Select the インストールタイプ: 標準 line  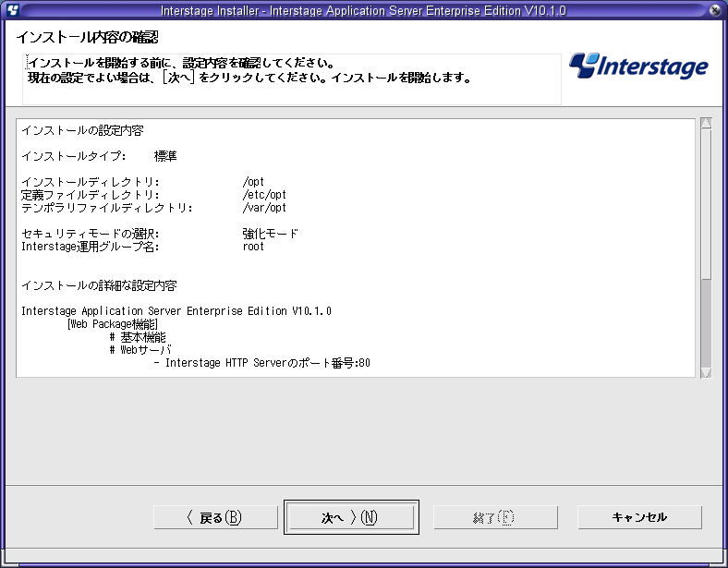pos(99,156)
